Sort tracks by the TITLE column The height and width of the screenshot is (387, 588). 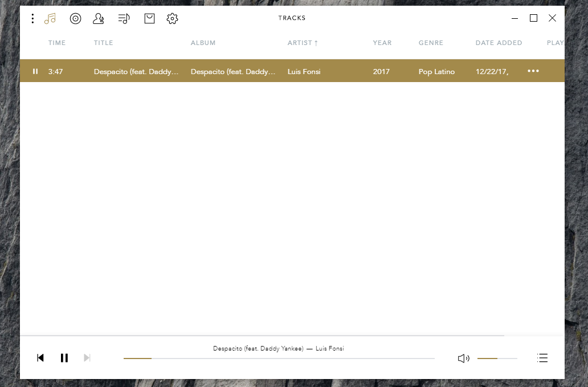[x=104, y=43]
